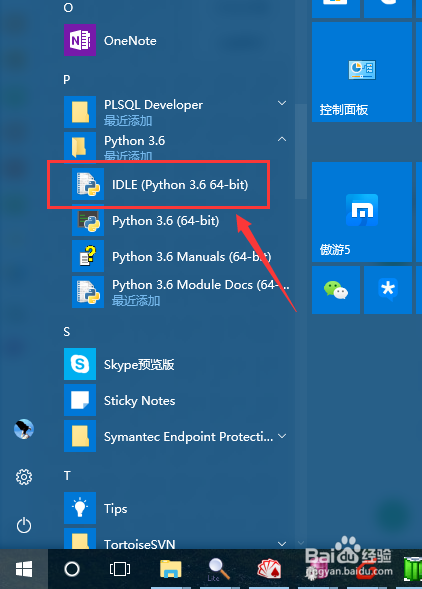
Task: Click the PLSQL Developer folder icon
Action: click(80, 112)
